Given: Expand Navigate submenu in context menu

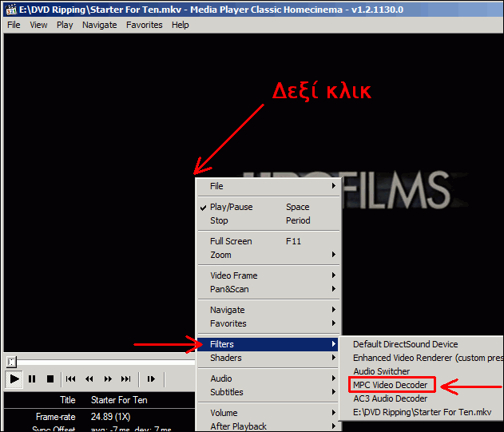Looking at the screenshot, I should [x=268, y=310].
